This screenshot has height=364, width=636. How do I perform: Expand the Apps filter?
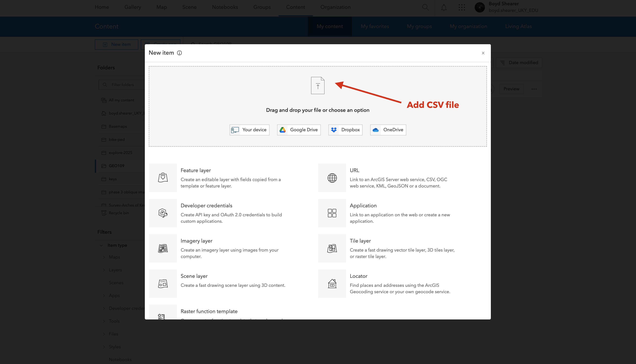pyautogui.click(x=104, y=296)
